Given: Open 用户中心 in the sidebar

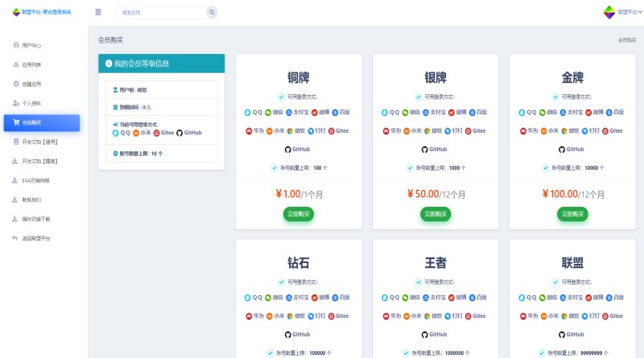Looking at the screenshot, I should click(31, 46).
